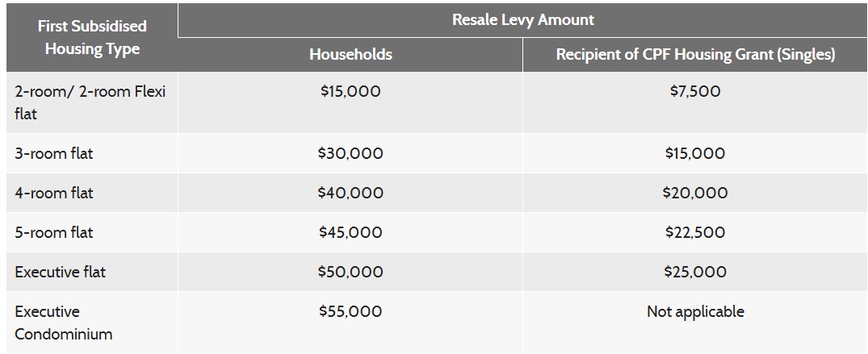This screenshot has width=868, height=354.
Task: Click the 'Households' column header
Action: 350,55
